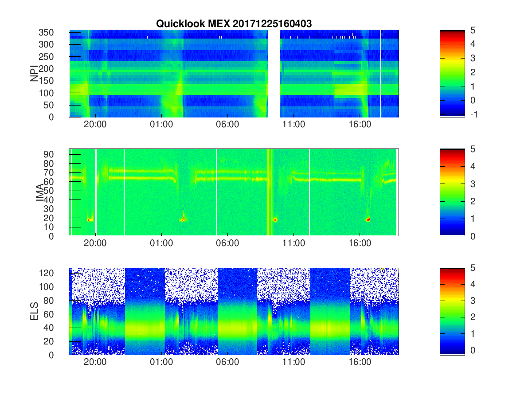Click the white data gap in NPI plot
Screen dimensions: 532x399
click(x=274, y=73)
